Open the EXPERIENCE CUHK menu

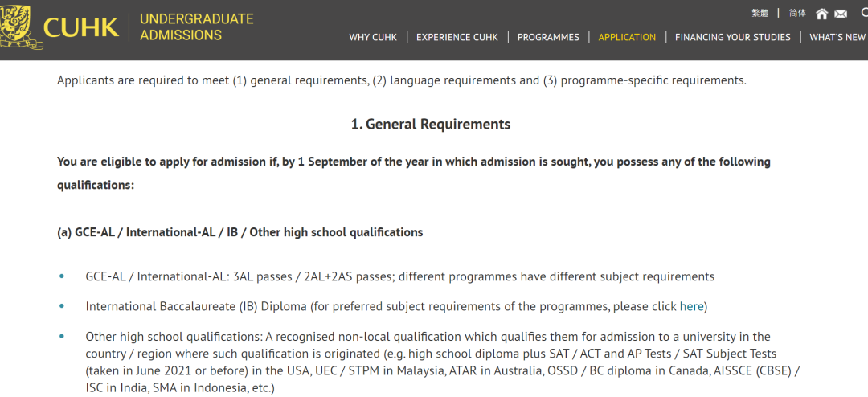[x=457, y=37]
